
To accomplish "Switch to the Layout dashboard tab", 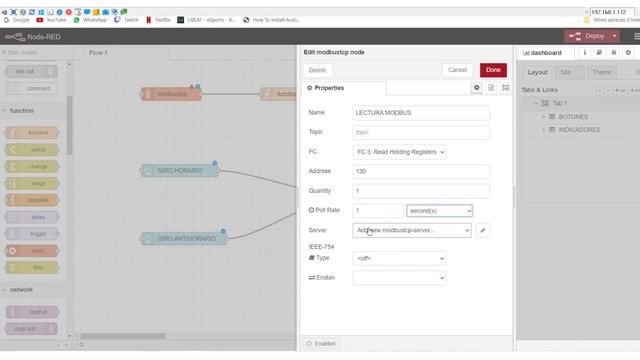I will (x=537, y=72).
